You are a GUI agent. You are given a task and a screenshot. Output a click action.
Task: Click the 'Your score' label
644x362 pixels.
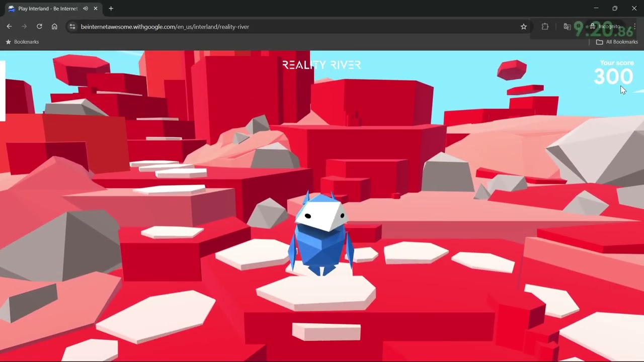617,63
